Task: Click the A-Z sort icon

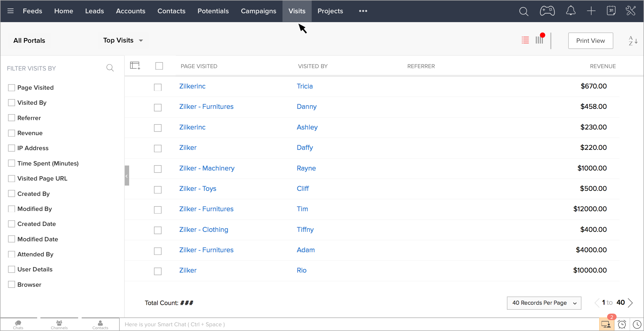Action: pyautogui.click(x=633, y=41)
